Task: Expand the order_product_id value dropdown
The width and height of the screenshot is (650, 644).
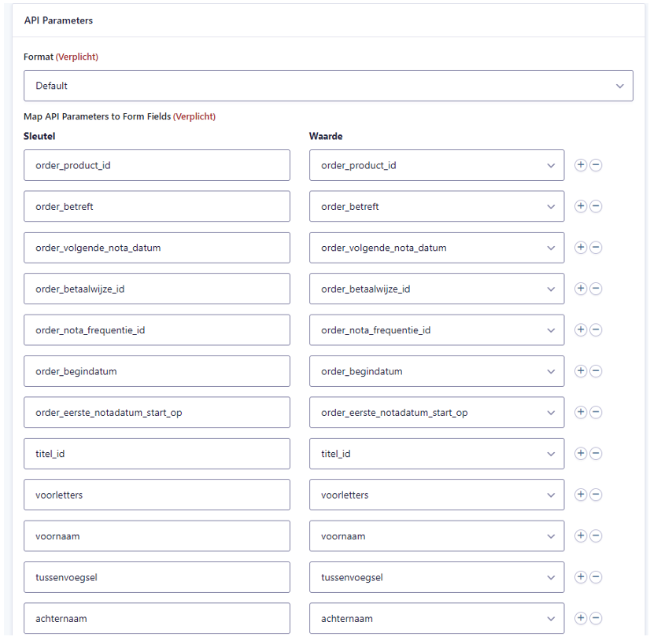Action: pyautogui.click(x=436, y=165)
